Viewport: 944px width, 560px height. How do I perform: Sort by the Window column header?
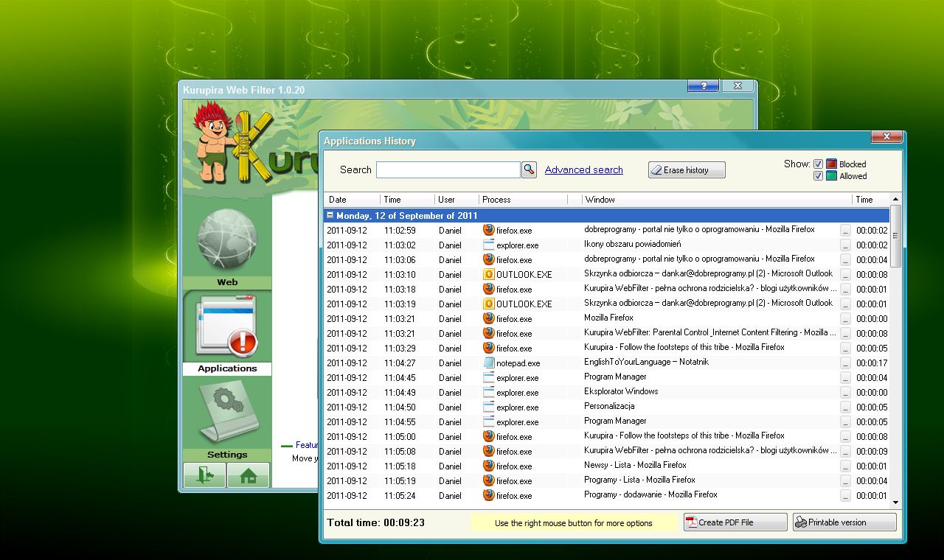(x=717, y=200)
